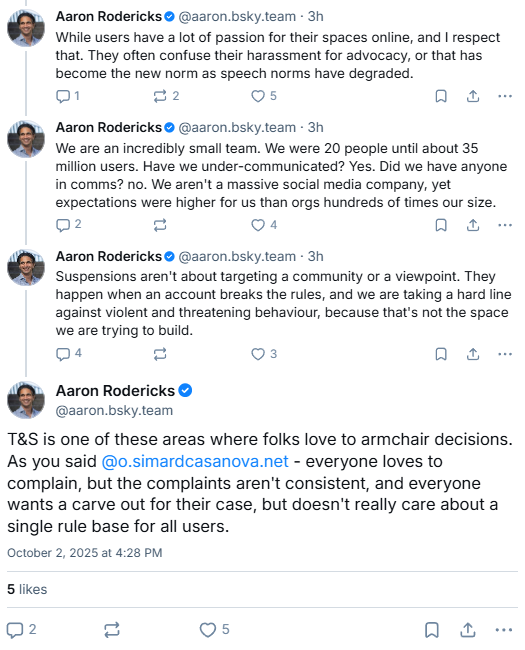Share the 'under-communicated' post

tap(473, 225)
